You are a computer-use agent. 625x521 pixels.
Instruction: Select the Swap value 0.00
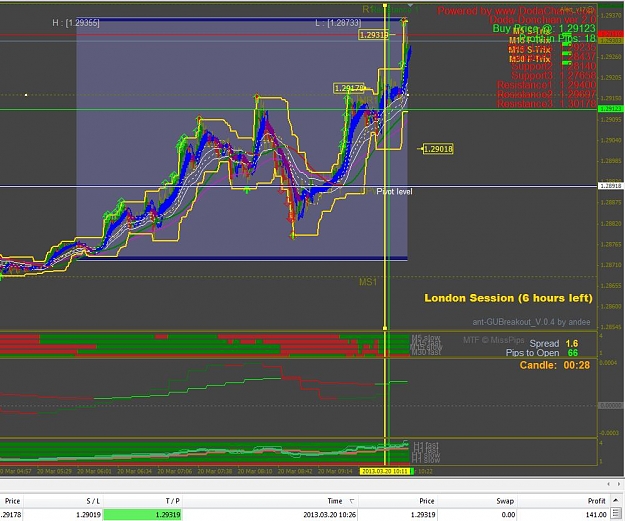(x=508, y=515)
